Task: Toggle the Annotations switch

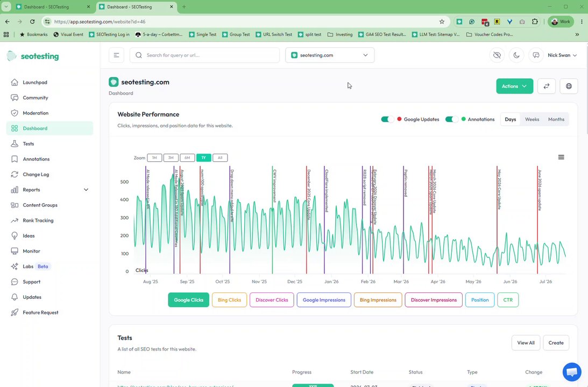Action: (451, 119)
